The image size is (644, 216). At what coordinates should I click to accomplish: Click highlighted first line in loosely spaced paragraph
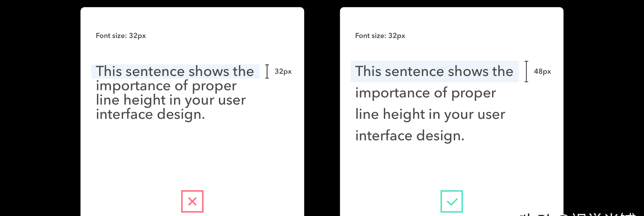click(x=434, y=71)
